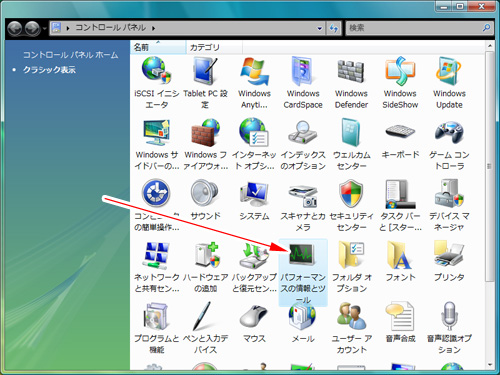Sort by カテゴリ column header
The width and height of the screenshot is (500, 375).
[x=214, y=47]
